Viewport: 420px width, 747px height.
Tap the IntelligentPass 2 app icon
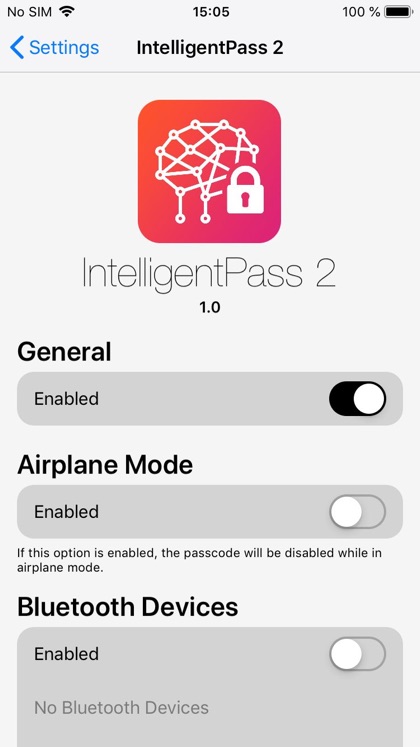click(x=210, y=171)
